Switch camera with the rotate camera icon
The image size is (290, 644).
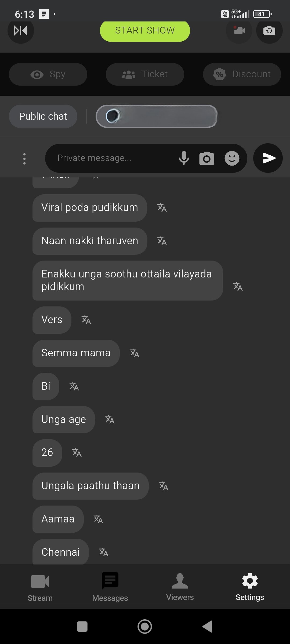point(269,31)
